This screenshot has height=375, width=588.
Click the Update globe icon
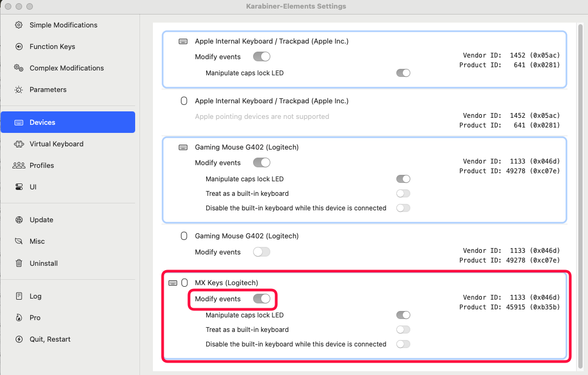click(x=19, y=220)
